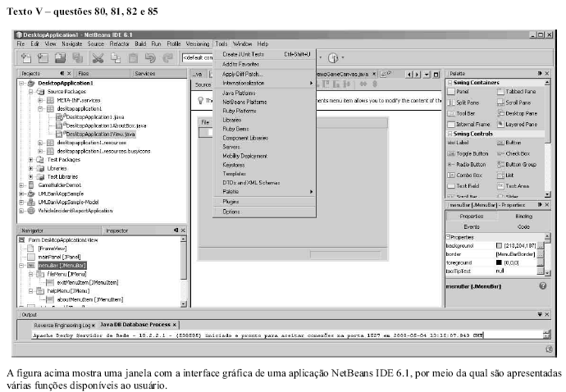Collapse the Properties section in property sheet
The width and height of the screenshot is (566, 392).
[449, 238]
